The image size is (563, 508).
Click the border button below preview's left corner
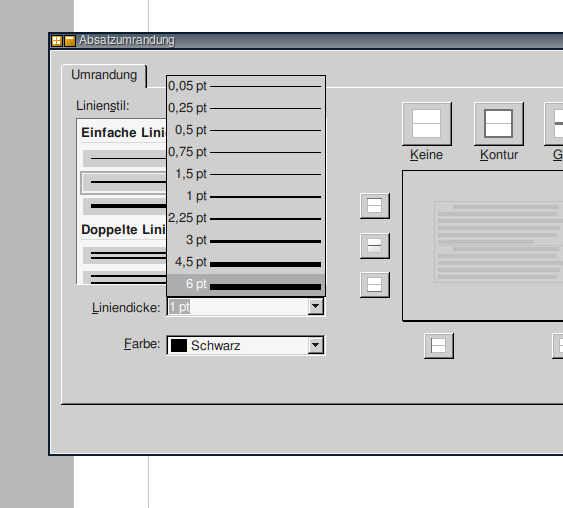coord(438,346)
